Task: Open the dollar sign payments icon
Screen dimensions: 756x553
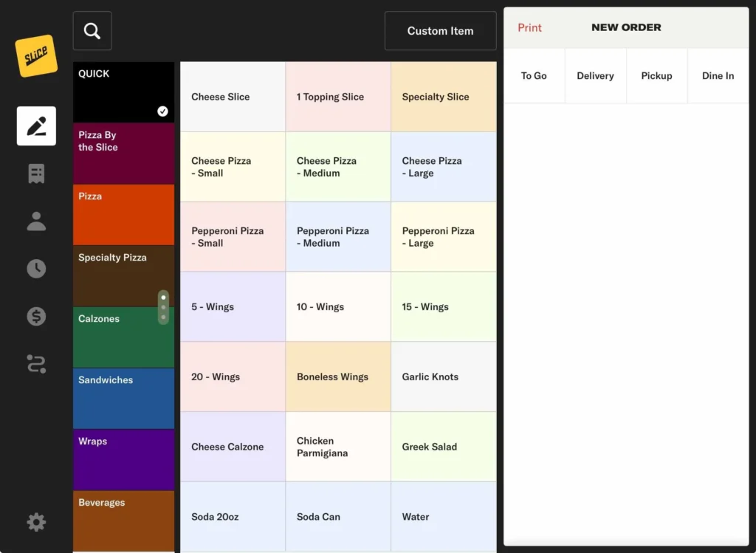Action: click(36, 316)
